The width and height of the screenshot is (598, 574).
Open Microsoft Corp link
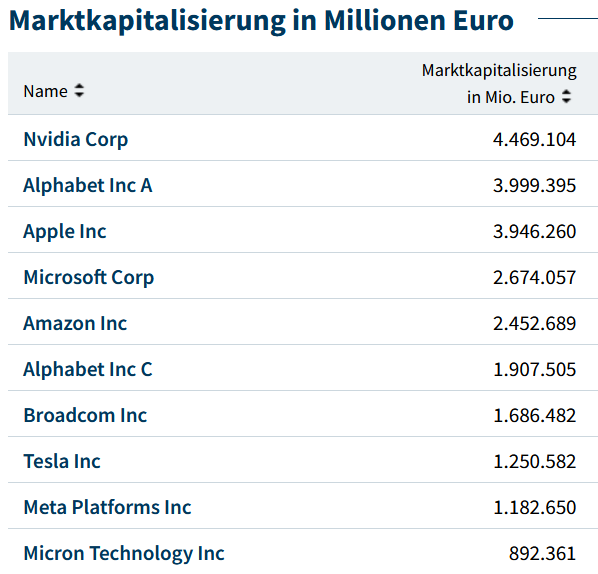point(88,277)
